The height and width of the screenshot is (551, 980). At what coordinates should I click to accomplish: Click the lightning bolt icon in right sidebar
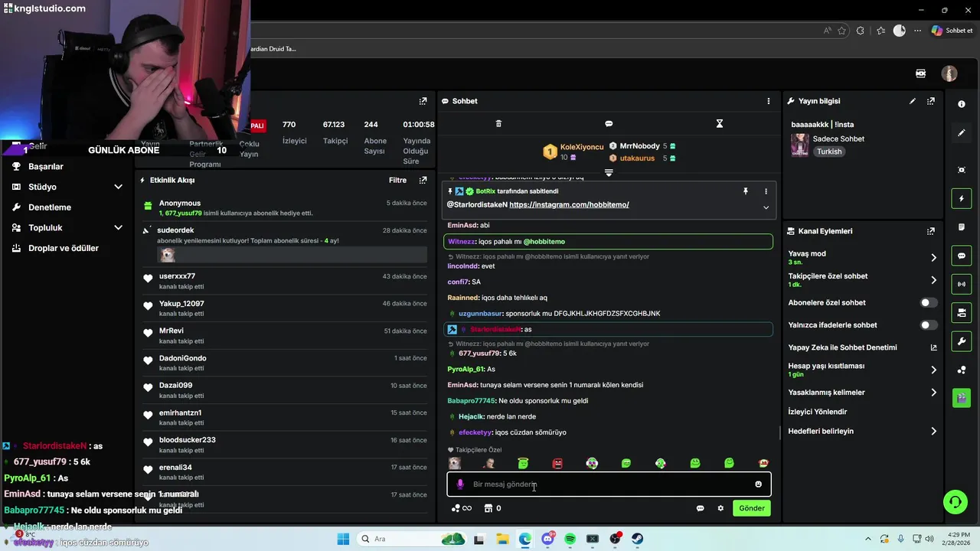pos(962,199)
